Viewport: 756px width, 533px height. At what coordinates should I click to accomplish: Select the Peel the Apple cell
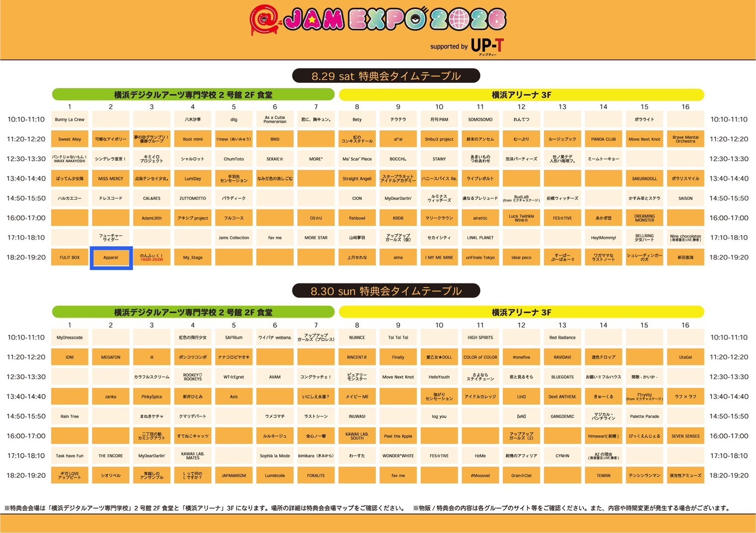click(398, 436)
